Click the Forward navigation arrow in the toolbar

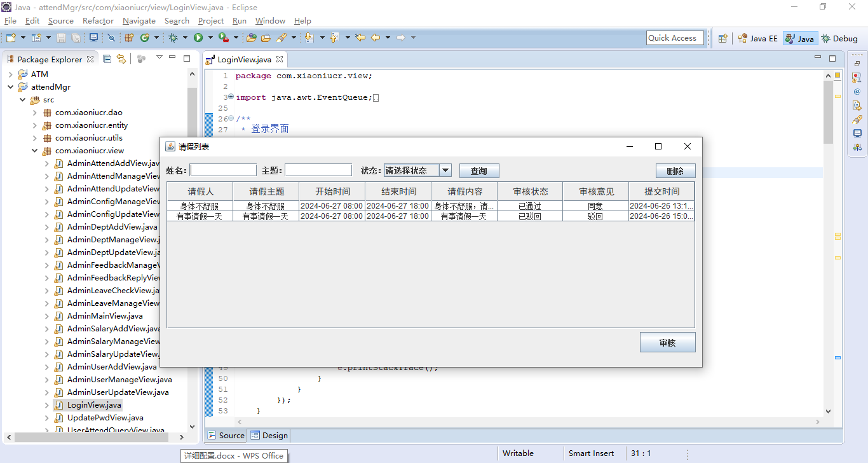coord(401,38)
